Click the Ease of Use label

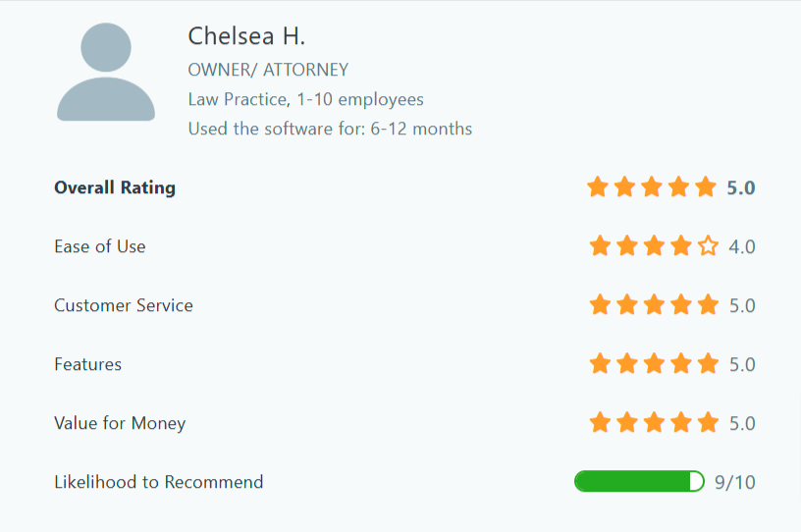click(x=100, y=246)
